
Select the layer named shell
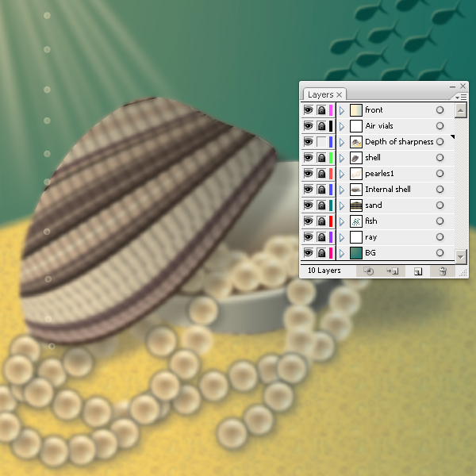(373, 158)
